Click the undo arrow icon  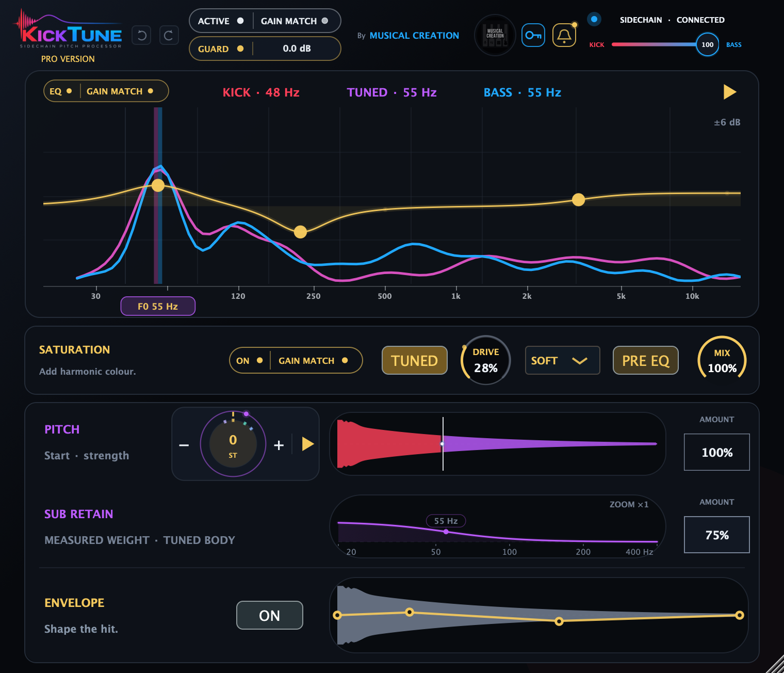click(141, 35)
